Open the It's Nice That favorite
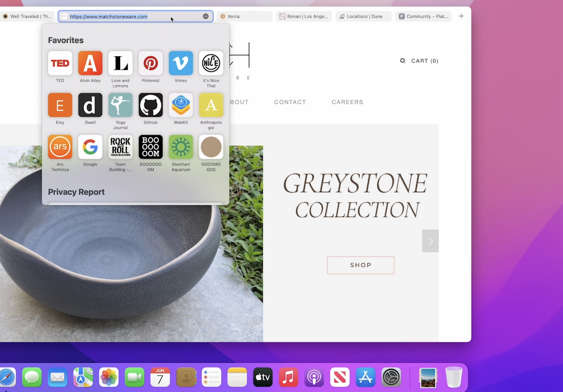This screenshot has height=392, width=563. [211, 63]
